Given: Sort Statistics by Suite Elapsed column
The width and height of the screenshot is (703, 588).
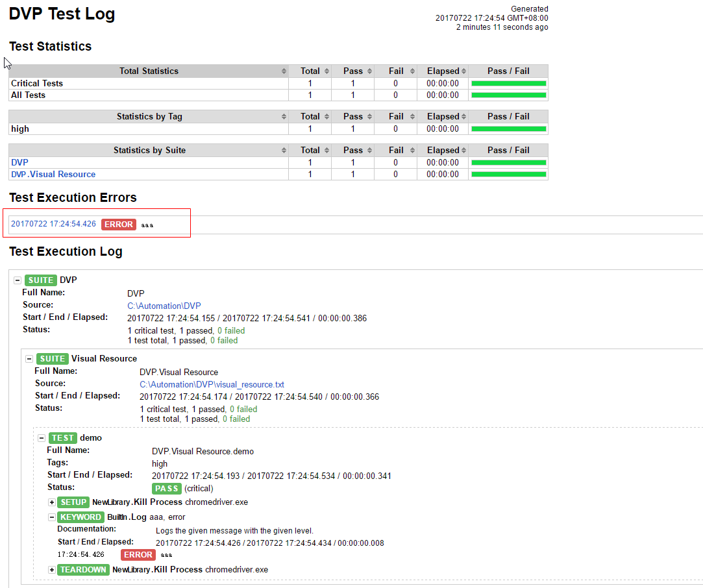Looking at the screenshot, I should (443, 150).
